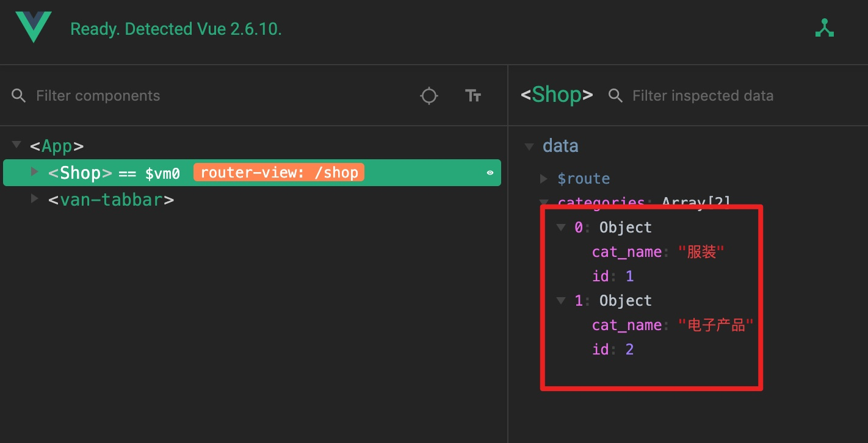The height and width of the screenshot is (443, 868).
Task: Open the Components tab tree icon
Action: (x=824, y=28)
